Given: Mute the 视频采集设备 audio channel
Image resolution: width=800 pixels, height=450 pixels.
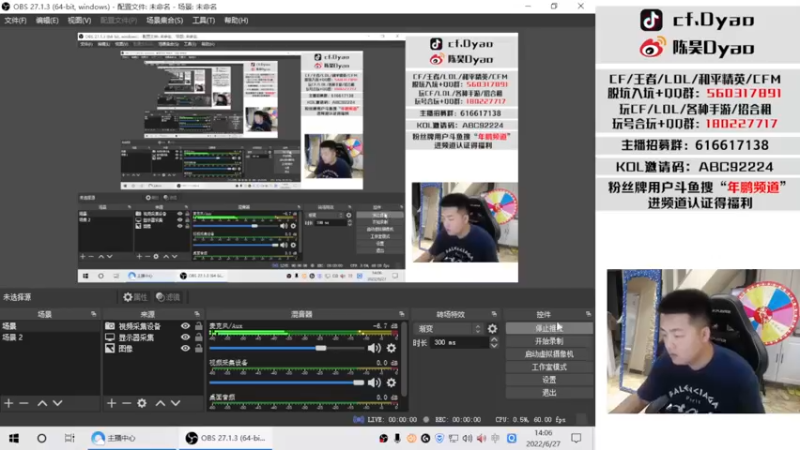Looking at the screenshot, I should pyautogui.click(x=374, y=383).
